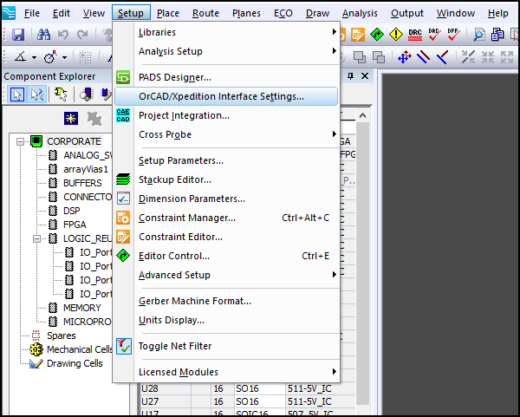The width and height of the screenshot is (520, 417).
Task: Click the Undo arrow icon
Action: click(x=63, y=34)
